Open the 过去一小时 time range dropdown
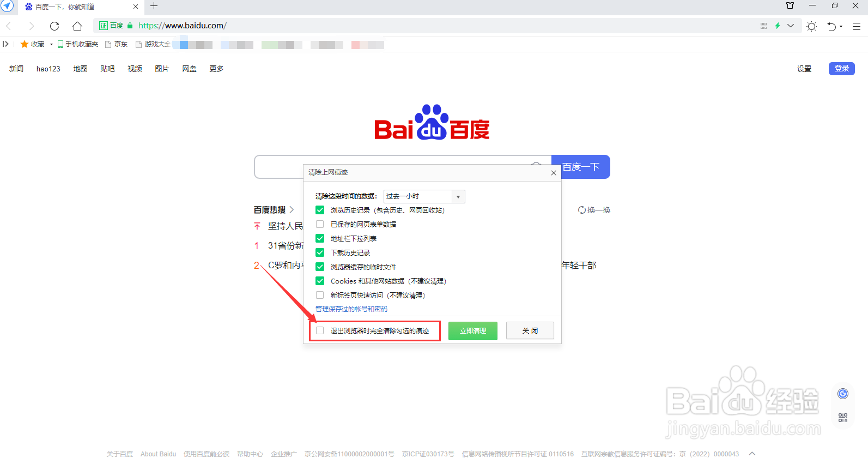The width and height of the screenshot is (868, 458). pyautogui.click(x=424, y=196)
